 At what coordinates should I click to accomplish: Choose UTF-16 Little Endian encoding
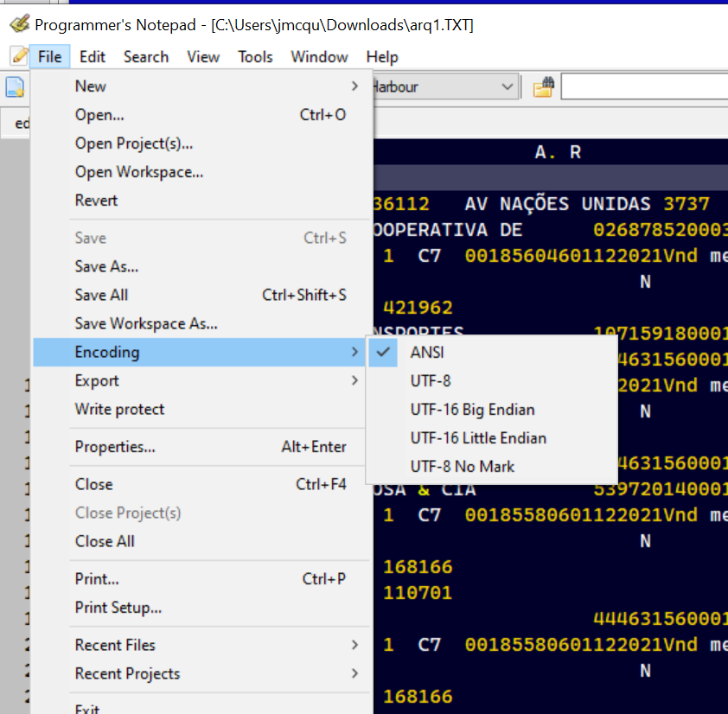click(478, 437)
